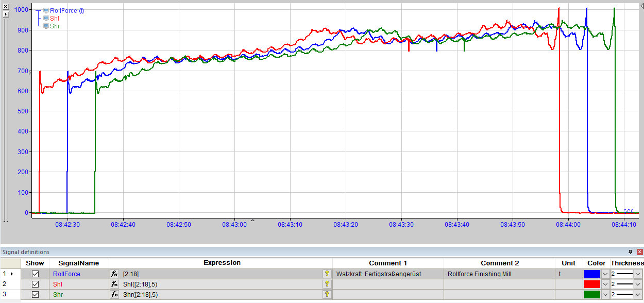
Task: Click the Shl legend label in chart
Action: point(55,18)
